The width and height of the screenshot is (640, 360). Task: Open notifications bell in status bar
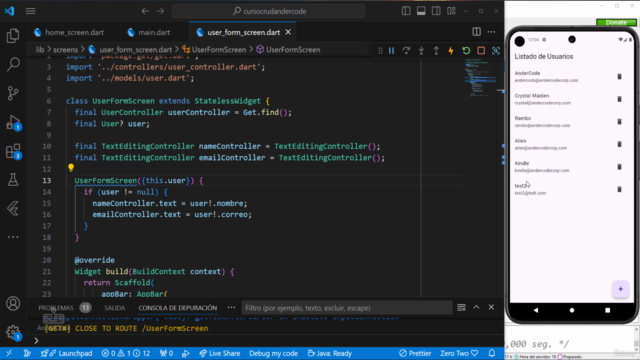point(492,353)
